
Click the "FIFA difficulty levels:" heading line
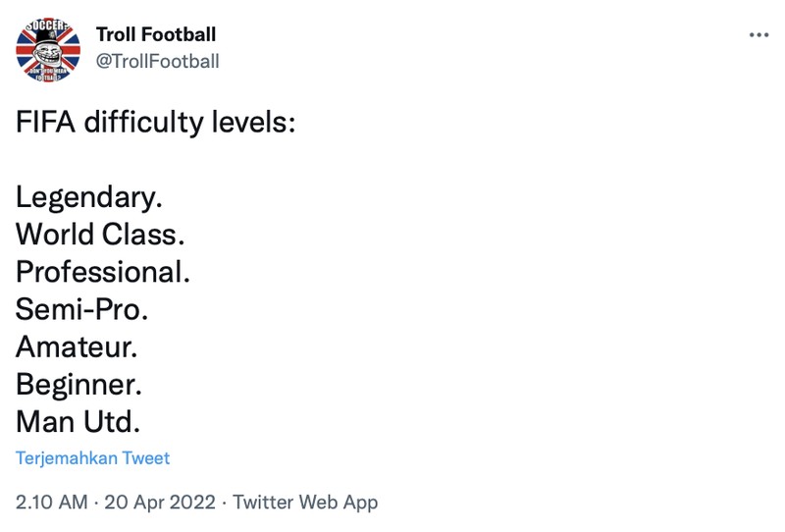(x=155, y=123)
